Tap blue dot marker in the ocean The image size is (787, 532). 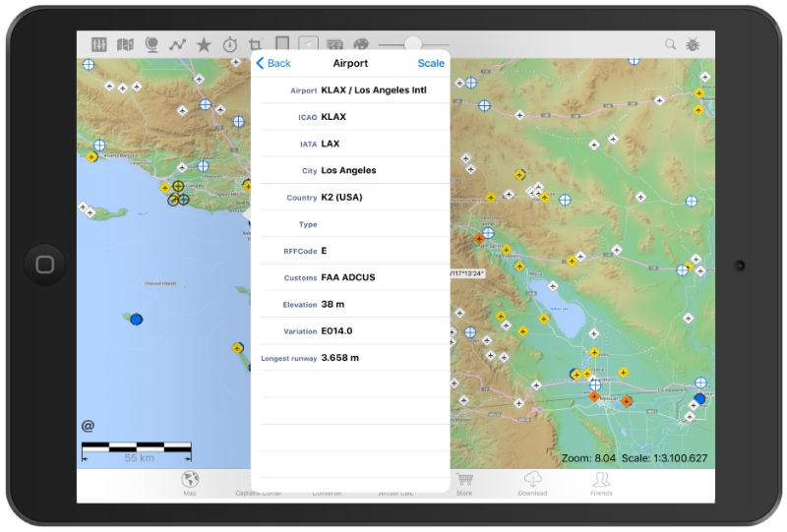point(136,320)
